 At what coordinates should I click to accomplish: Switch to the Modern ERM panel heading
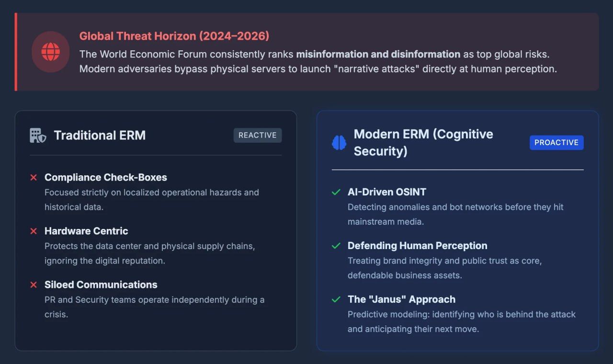[x=423, y=142]
